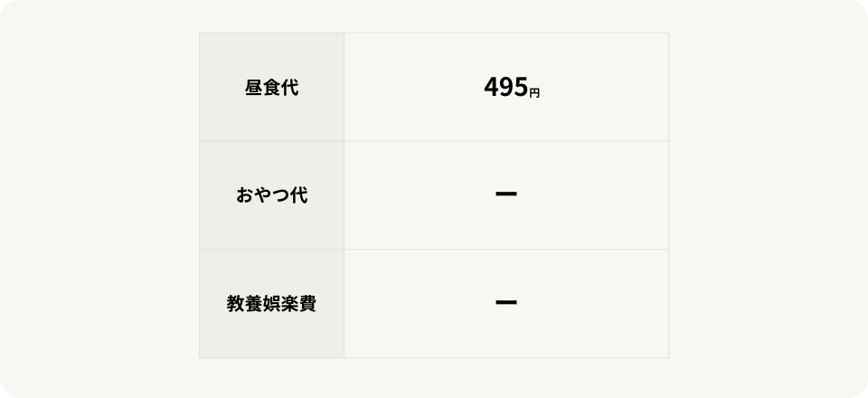Select the 495 lunch price value
Viewport: 868px width, 398px height.
(x=505, y=87)
